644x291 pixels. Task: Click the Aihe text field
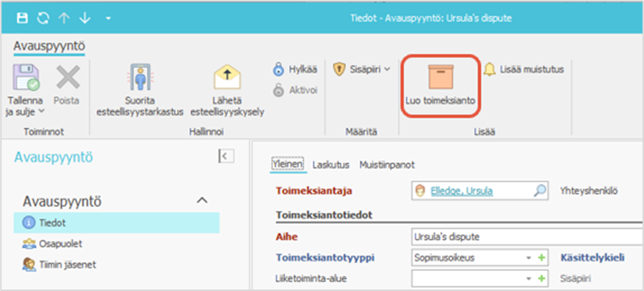click(x=524, y=236)
